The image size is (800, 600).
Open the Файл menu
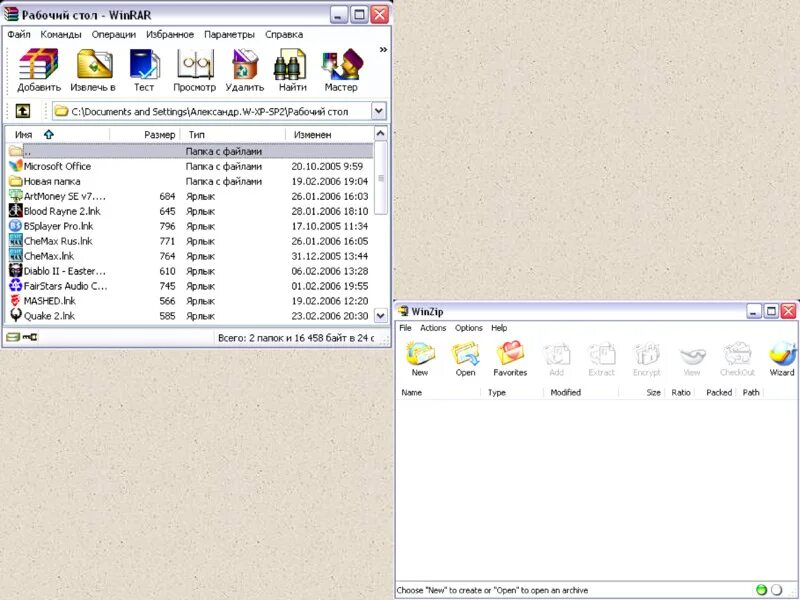[x=19, y=34]
